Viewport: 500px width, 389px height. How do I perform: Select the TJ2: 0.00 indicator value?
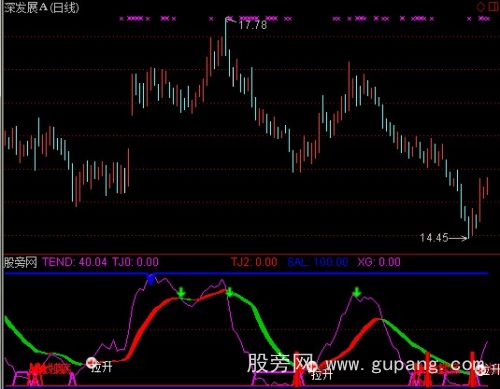click(x=254, y=262)
